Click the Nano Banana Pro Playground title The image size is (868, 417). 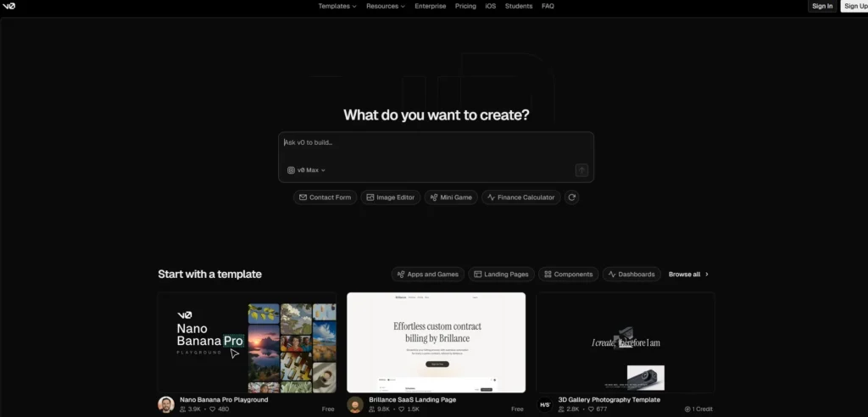coord(224,400)
